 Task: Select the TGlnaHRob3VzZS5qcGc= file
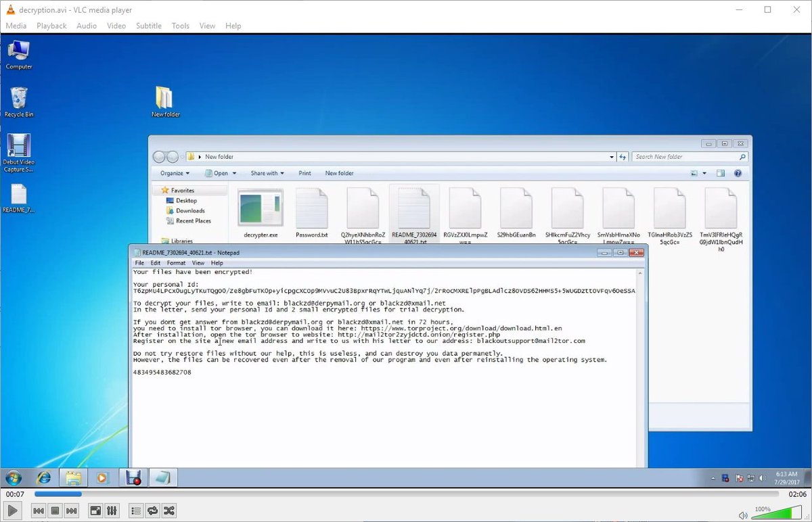(670, 216)
